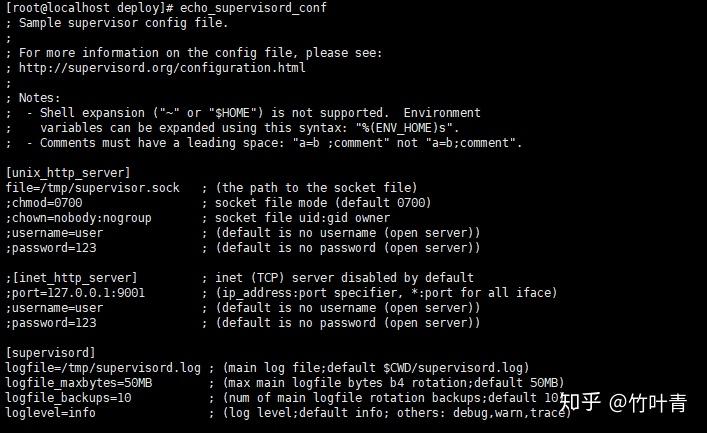The height and width of the screenshot is (433, 707).
Task: Click the [supervisord] section header
Action: pyautogui.click(x=51, y=353)
